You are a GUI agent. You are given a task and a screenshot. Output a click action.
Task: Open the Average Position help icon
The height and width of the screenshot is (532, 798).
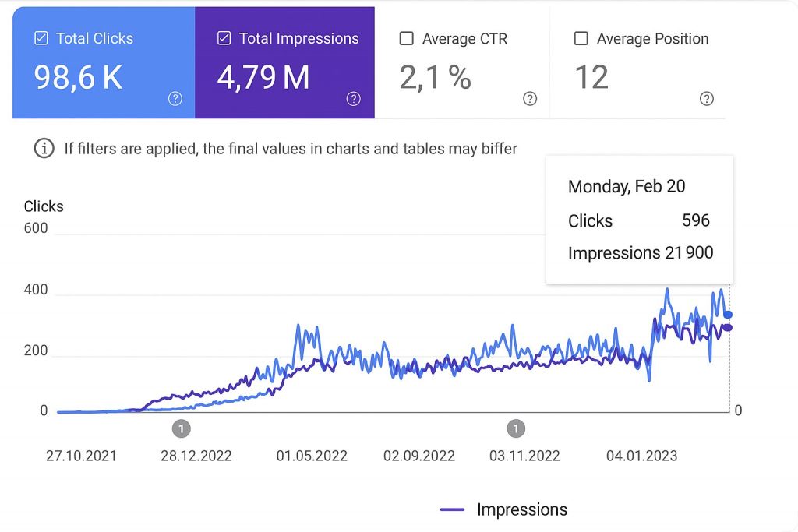707,98
